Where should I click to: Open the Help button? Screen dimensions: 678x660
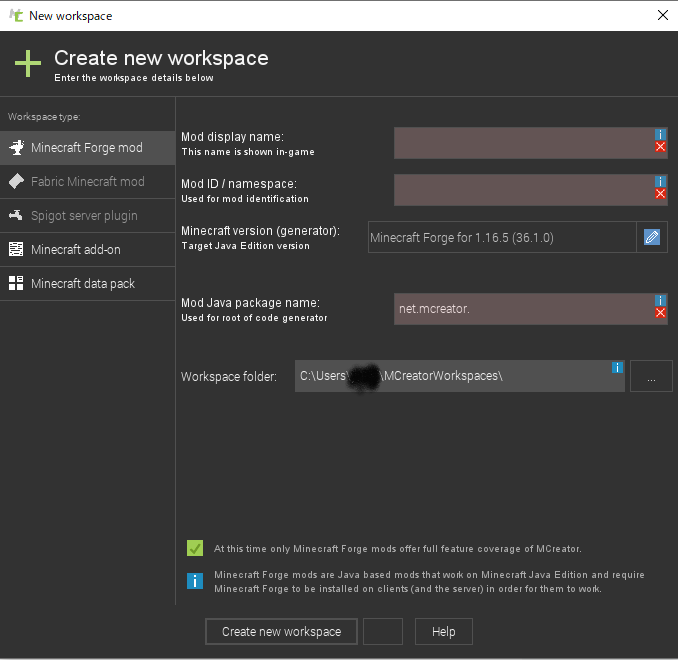pyautogui.click(x=444, y=632)
